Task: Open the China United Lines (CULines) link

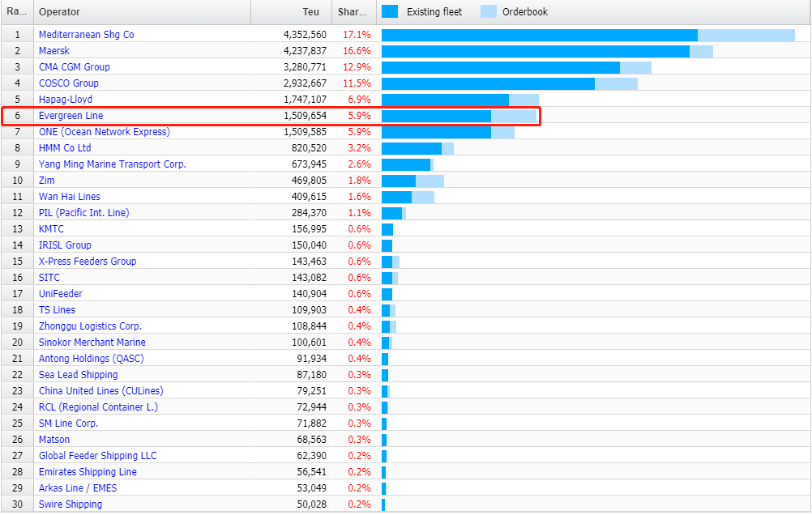Action: (x=101, y=391)
